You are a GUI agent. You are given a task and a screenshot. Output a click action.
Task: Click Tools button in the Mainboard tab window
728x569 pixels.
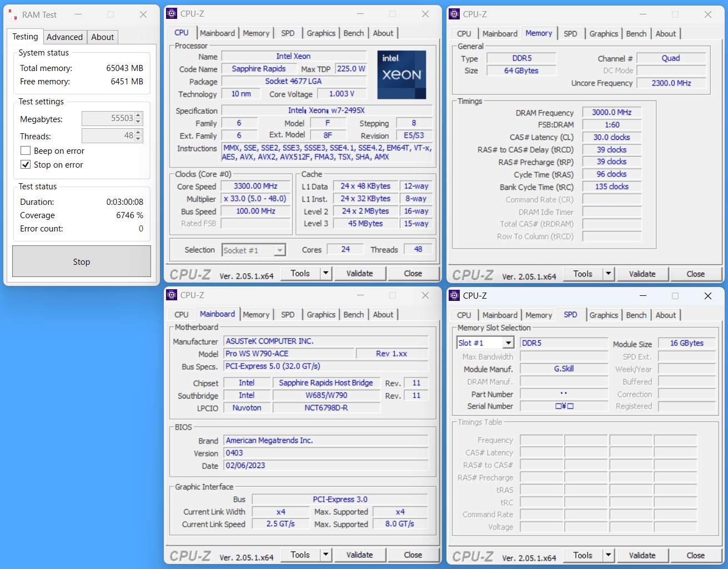click(x=300, y=555)
